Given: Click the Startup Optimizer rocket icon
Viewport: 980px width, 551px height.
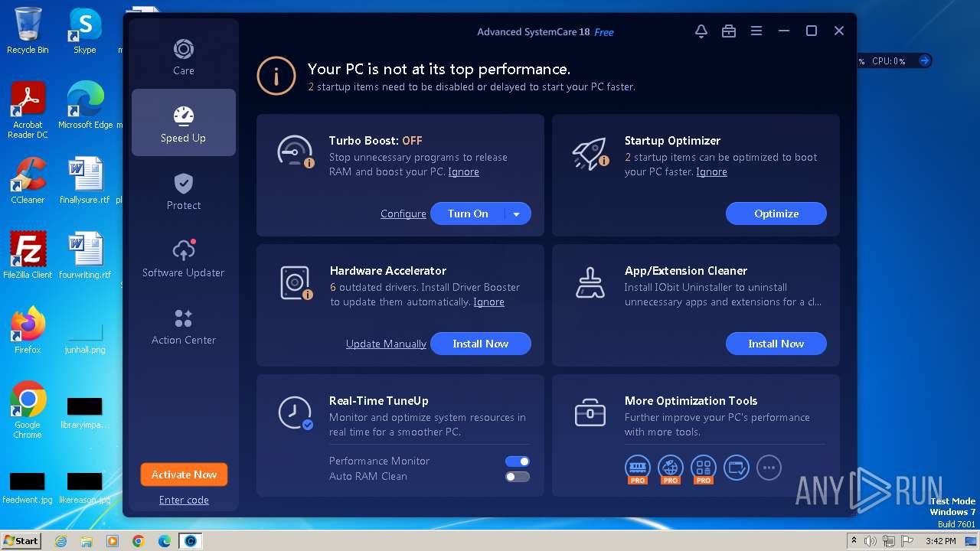Looking at the screenshot, I should (x=590, y=153).
